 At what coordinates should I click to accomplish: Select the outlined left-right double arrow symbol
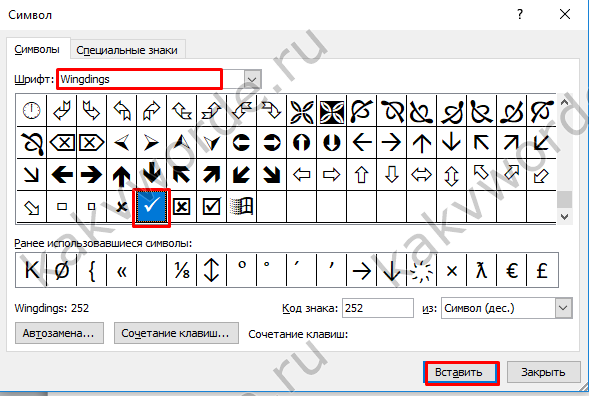tap(421, 175)
